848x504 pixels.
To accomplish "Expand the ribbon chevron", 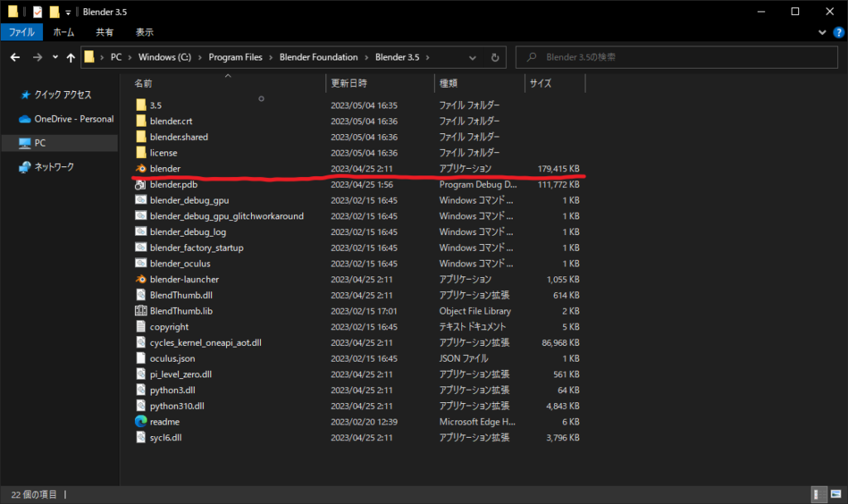I will [x=822, y=32].
